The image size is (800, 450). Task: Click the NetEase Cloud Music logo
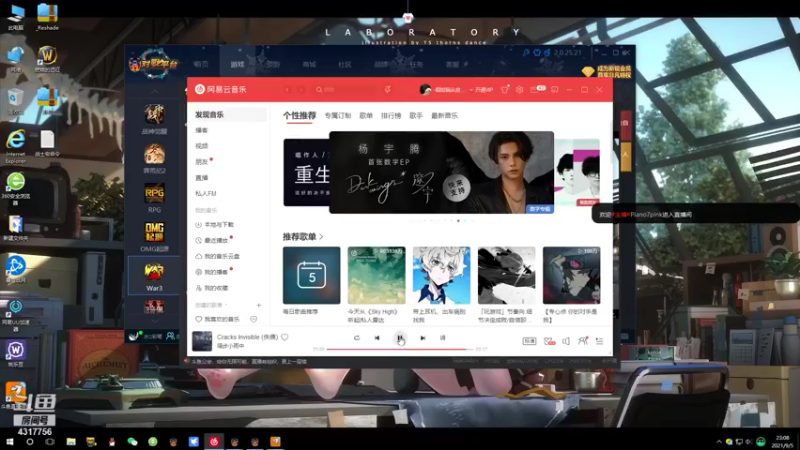[x=221, y=89]
